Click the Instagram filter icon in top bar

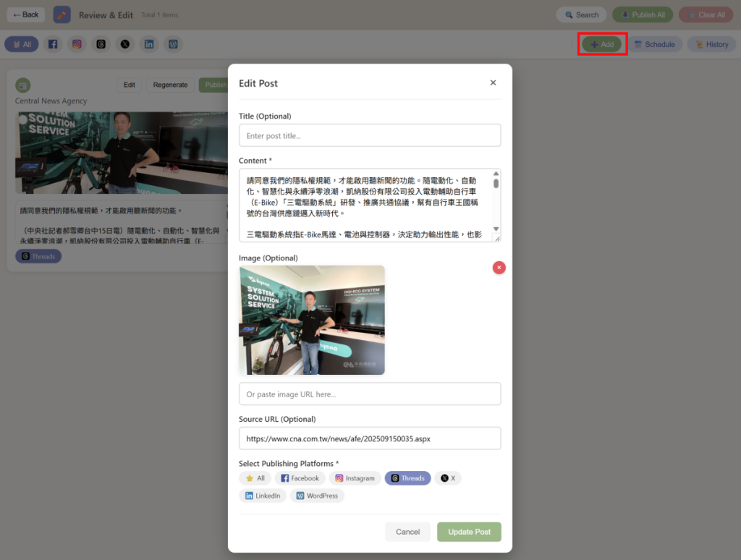click(x=77, y=44)
